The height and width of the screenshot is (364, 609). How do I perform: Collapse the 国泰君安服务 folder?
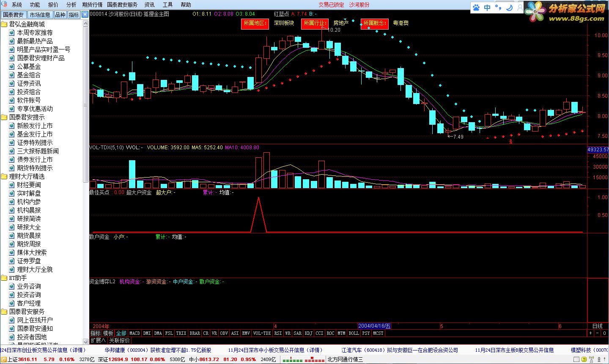[x=4, y=312]
